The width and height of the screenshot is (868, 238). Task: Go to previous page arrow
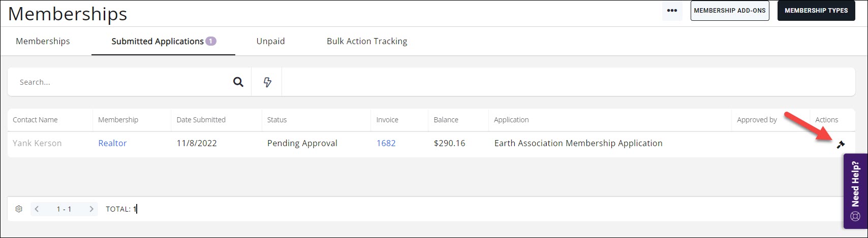pos(37,209)
